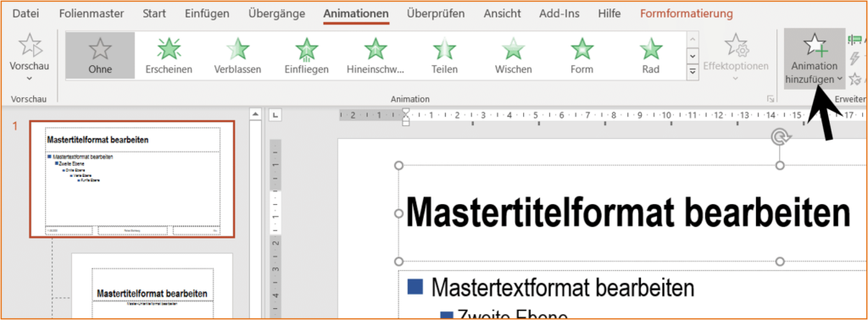Click the horizontal ruler indent marker
Image resolution: width=868 pixels, height=320 pixels.
click(x=406, y=117)
